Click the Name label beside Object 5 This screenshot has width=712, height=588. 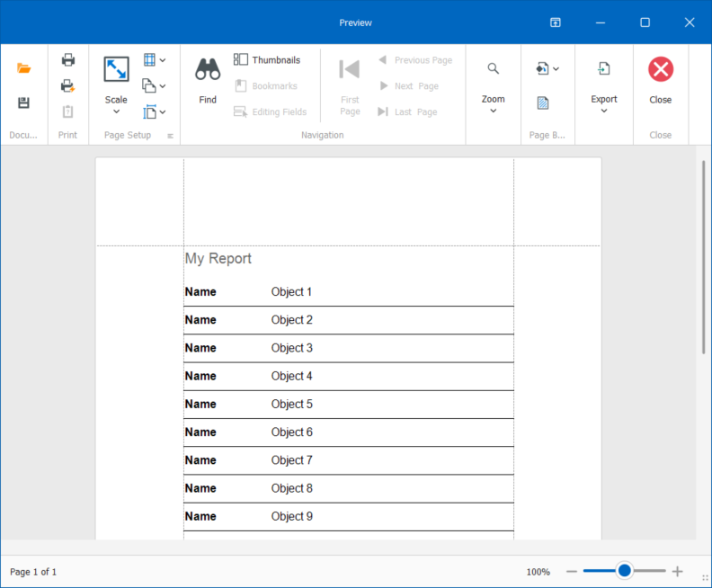(x=200, y=404)
